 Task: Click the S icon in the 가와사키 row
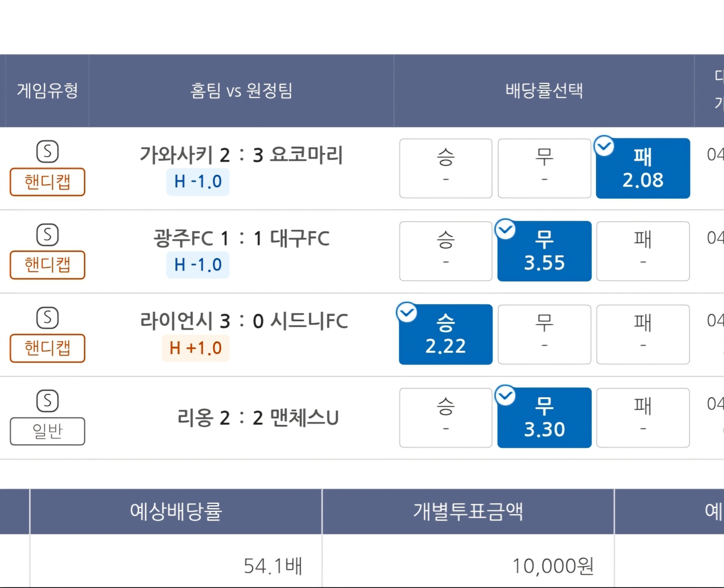[x=47, y=151]
